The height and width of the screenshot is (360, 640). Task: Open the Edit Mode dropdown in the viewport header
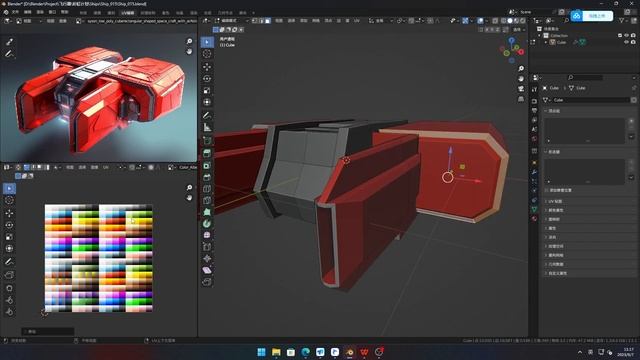(231, 20)
